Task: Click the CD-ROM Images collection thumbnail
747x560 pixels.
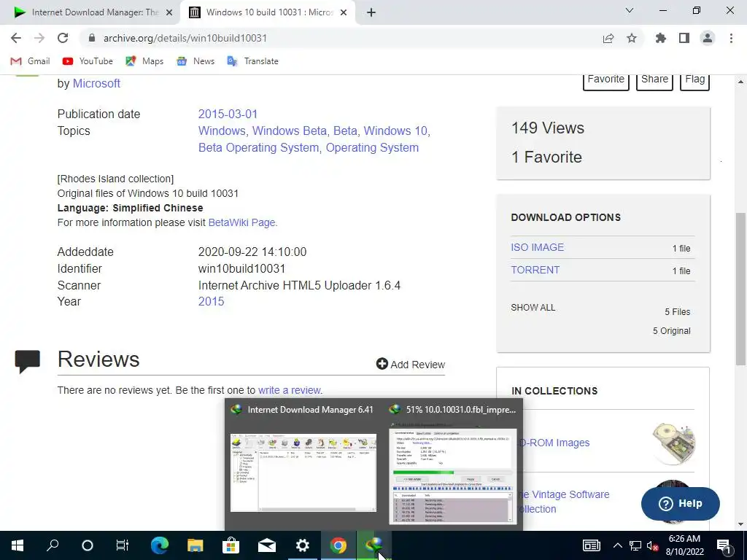Action: tap(673, 443)
